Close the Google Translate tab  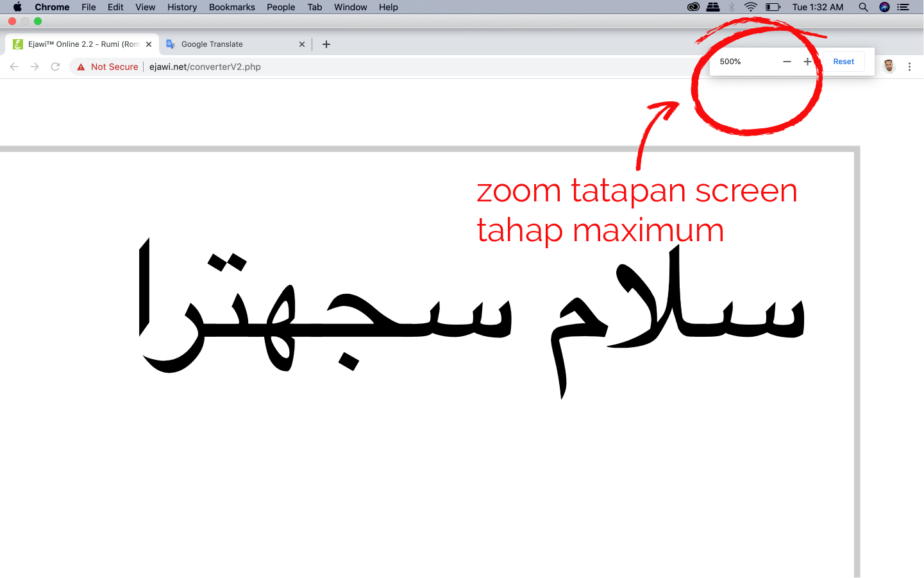pos(302,44)
